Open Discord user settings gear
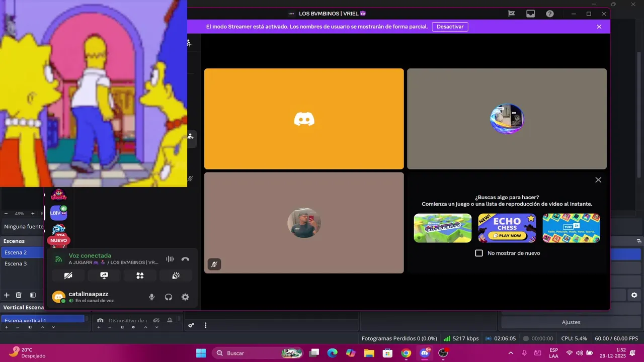This screenshot has height=362, width=644. click(x=185, y=297)
